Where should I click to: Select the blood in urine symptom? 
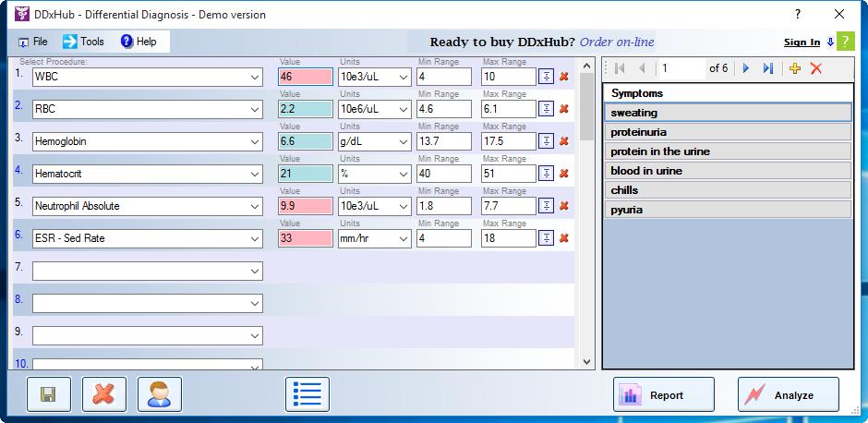(728, 171)
